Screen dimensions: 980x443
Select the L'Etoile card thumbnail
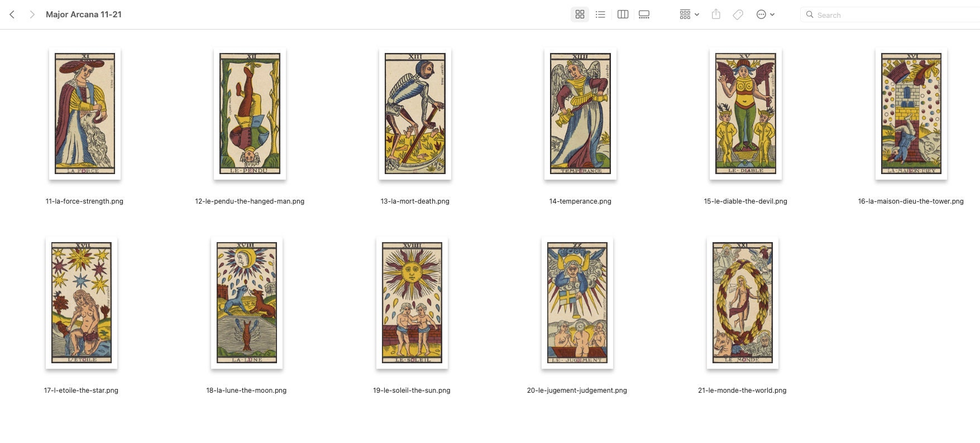82,303
